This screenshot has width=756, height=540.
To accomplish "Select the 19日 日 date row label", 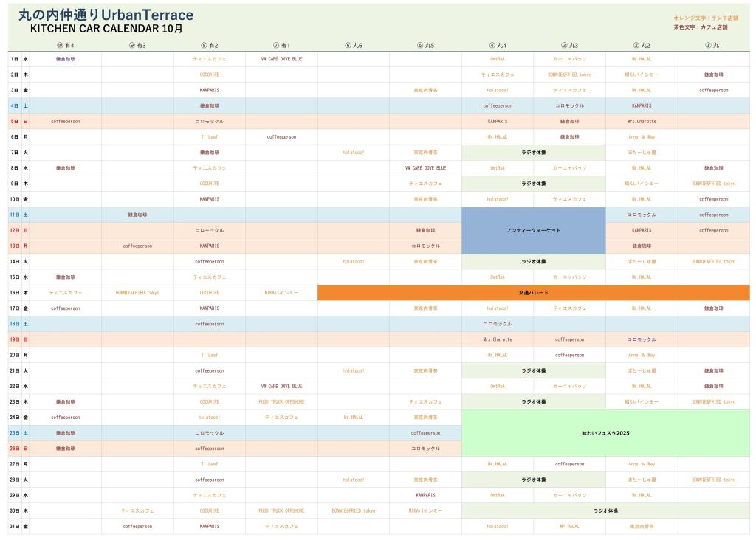I will pos(19,339).
